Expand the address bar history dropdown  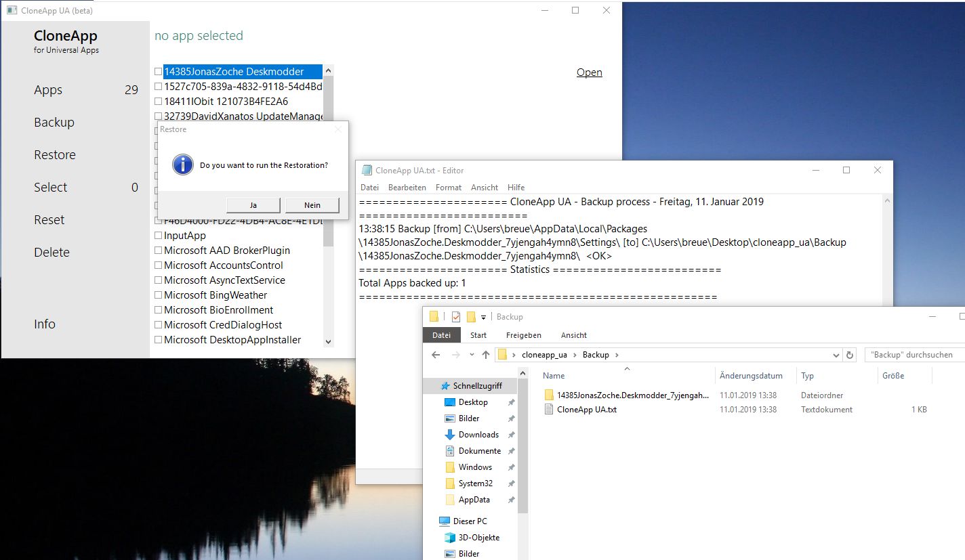coord(836,355)
